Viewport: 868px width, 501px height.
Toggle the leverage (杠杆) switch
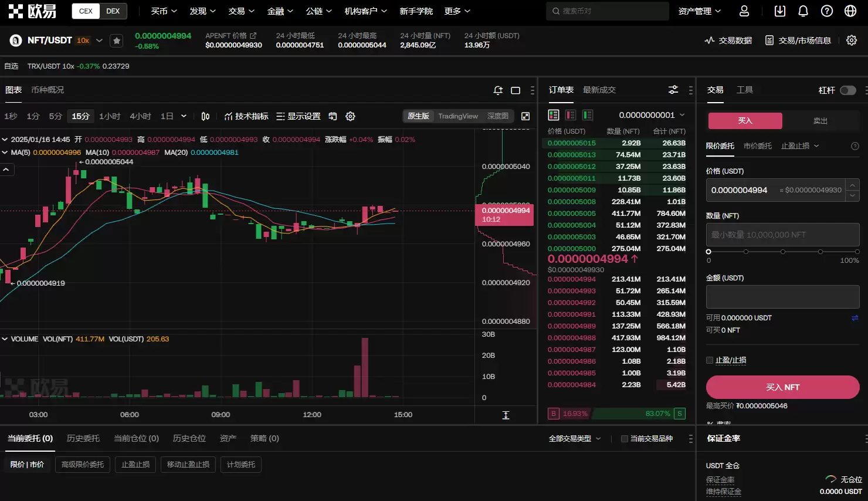pos(847,90)
